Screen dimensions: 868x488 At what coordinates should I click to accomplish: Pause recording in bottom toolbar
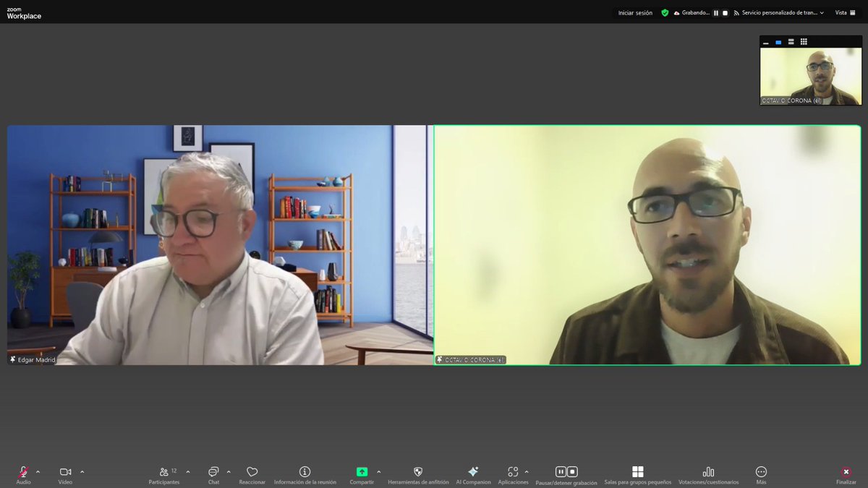561,471
